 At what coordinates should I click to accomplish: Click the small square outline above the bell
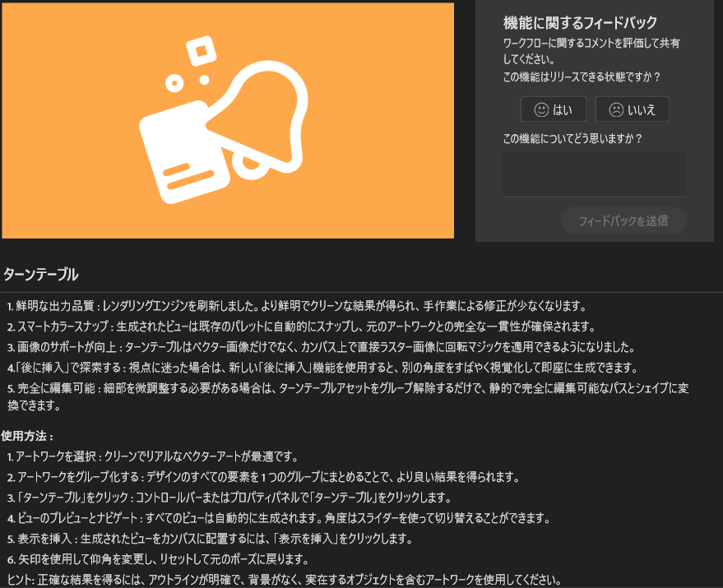coord(199,51)
